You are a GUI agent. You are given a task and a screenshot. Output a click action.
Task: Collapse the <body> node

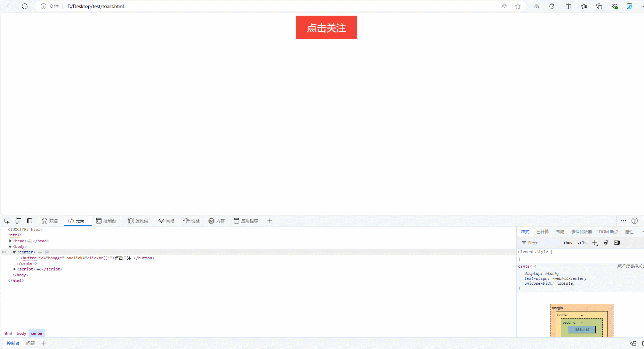(x=10, y=246)
